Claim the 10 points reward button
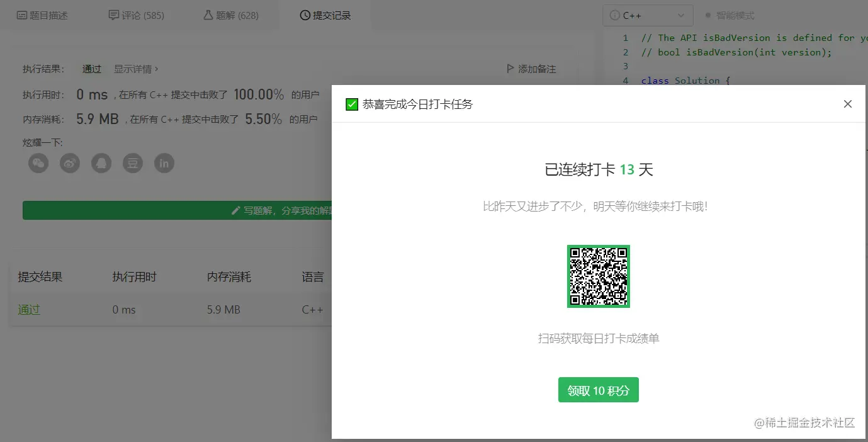Viewport: 868px width, 442px height. pyautogui.click(x=599, y=390)
